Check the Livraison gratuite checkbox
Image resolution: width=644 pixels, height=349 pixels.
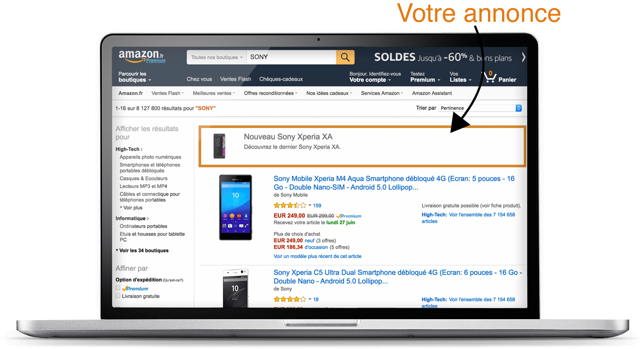pyautogui.click(x=118, y=296)
